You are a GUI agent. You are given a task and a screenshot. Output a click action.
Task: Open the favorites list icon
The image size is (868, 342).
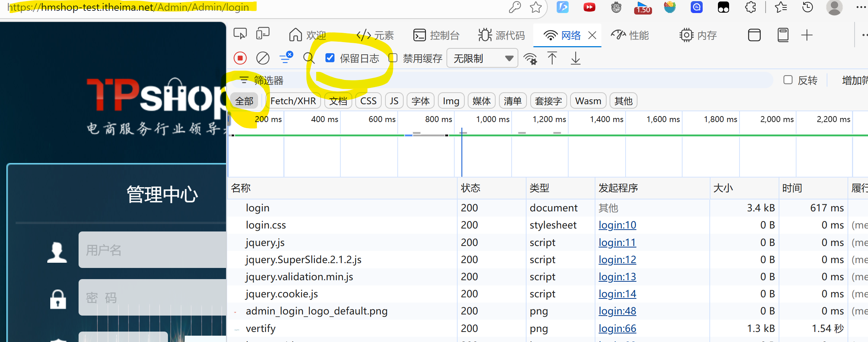pos(780,7)
